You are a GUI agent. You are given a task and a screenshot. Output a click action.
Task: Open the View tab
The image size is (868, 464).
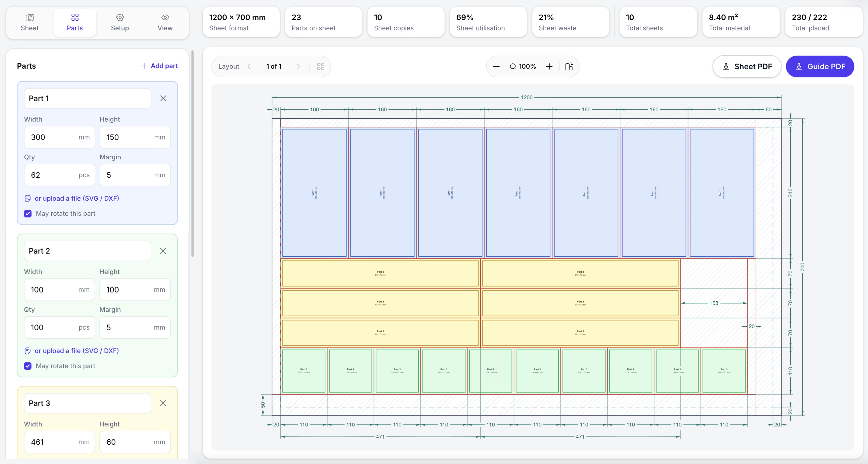[165, 23]
